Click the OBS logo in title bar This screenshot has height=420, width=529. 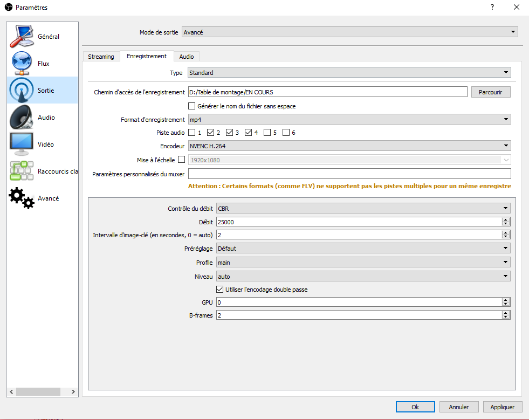(9, 7)
